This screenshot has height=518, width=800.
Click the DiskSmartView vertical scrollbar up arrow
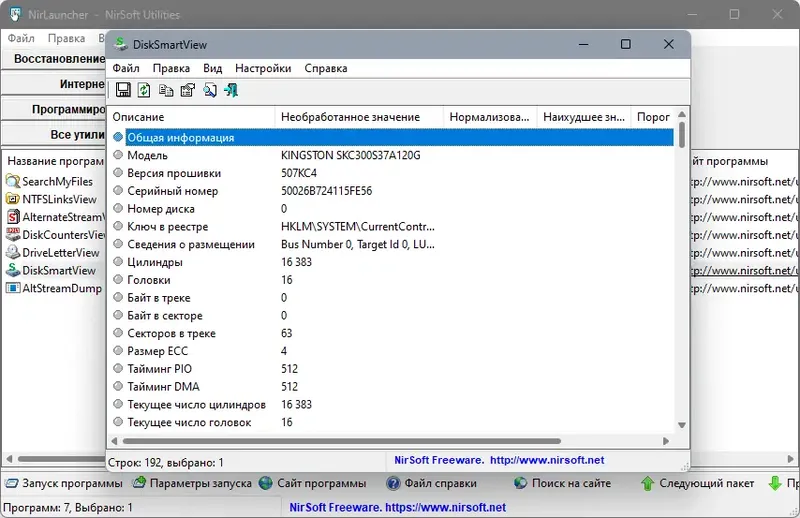682,114
